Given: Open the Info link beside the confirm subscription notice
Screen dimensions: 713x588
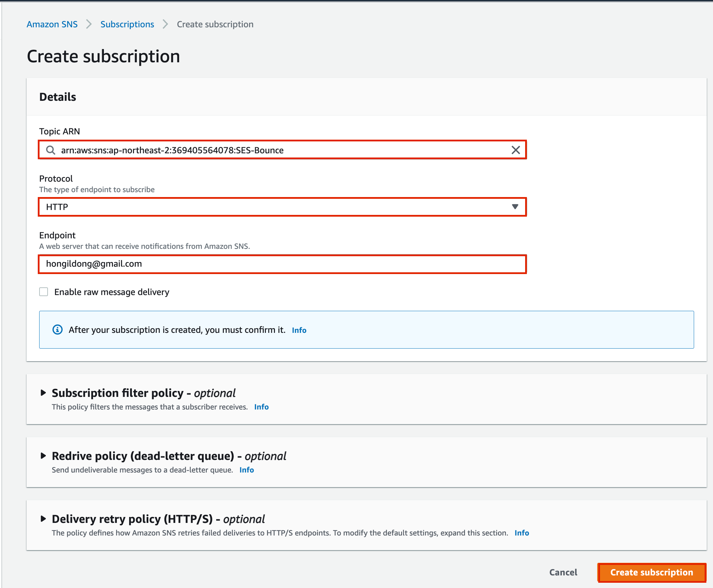Looking at the screenshot, I should pyautogui.click(x=299, y=330).
